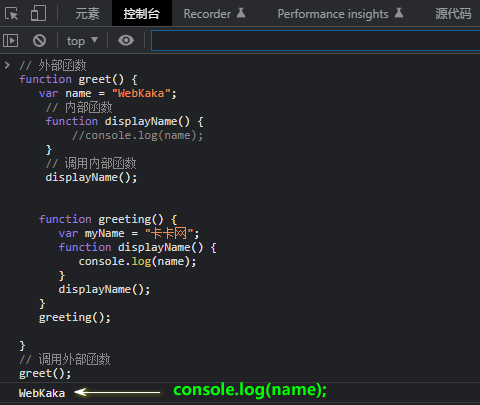Show the console sidebar panel icon
The width and height of the screenshot is (480, 405).
[11, 40]
